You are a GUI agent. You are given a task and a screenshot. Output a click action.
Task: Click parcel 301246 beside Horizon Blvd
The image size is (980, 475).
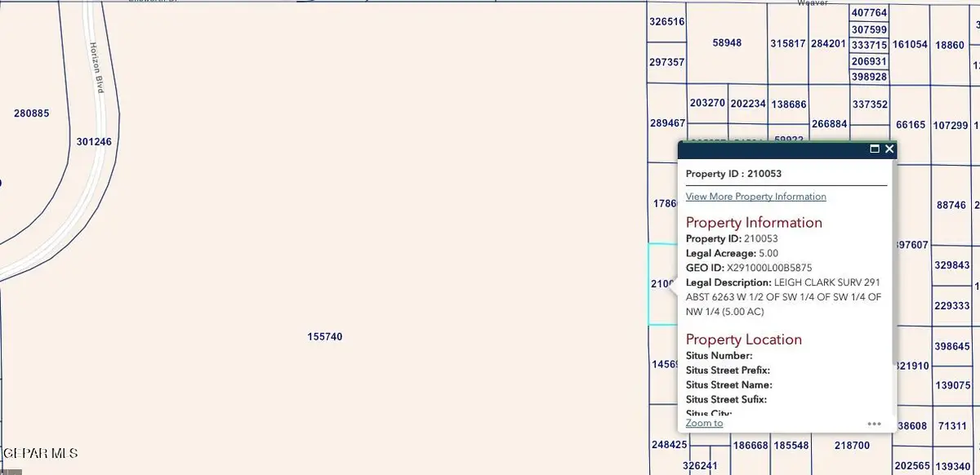tap(94, 141)
